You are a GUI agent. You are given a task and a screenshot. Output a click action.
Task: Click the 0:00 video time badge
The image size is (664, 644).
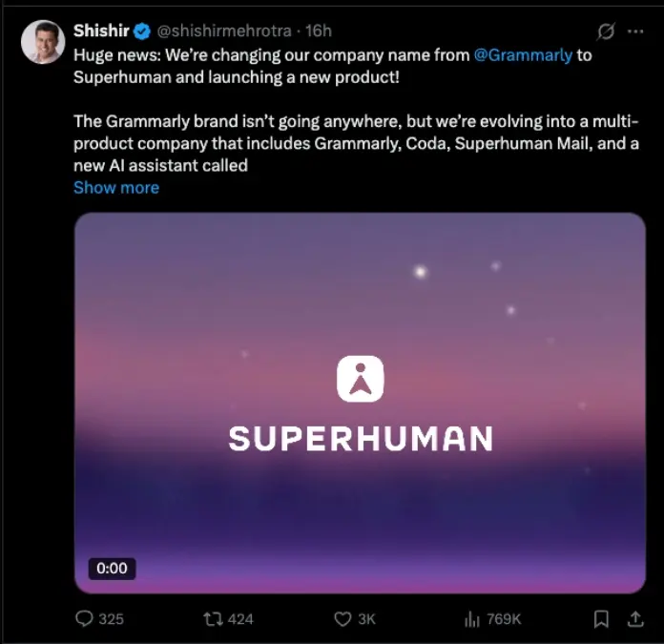[x=112, y=569]
